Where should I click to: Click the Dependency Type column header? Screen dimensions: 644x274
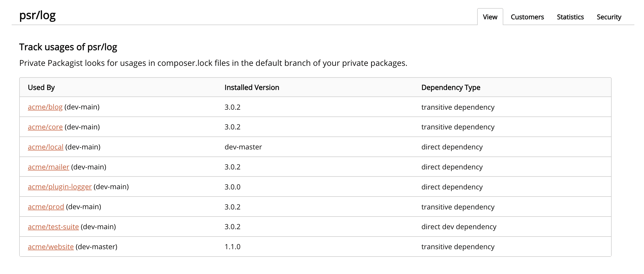pos(450,87)
